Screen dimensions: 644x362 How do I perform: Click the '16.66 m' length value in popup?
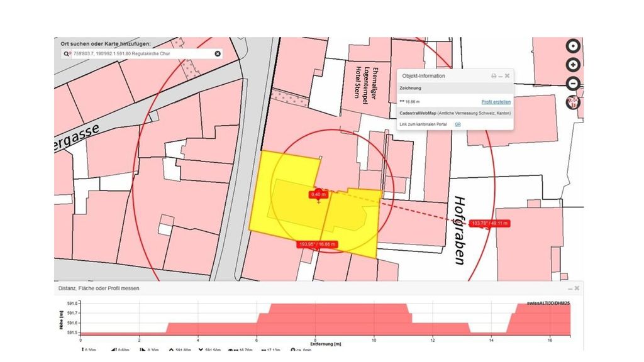(413, 102)
